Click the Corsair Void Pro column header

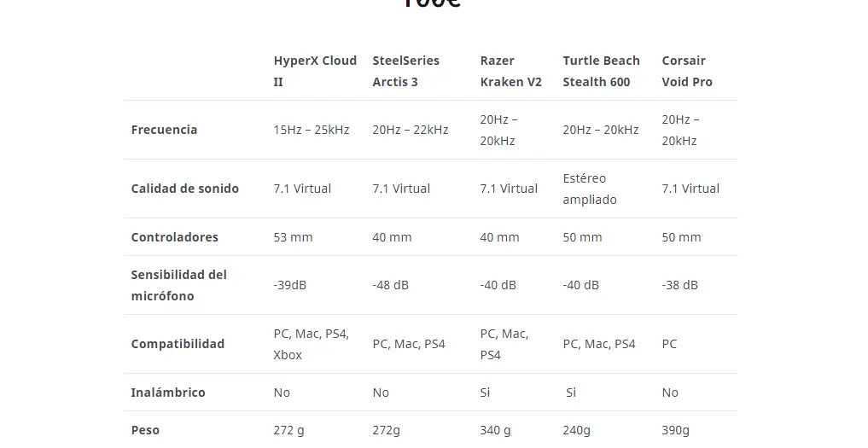687,71
